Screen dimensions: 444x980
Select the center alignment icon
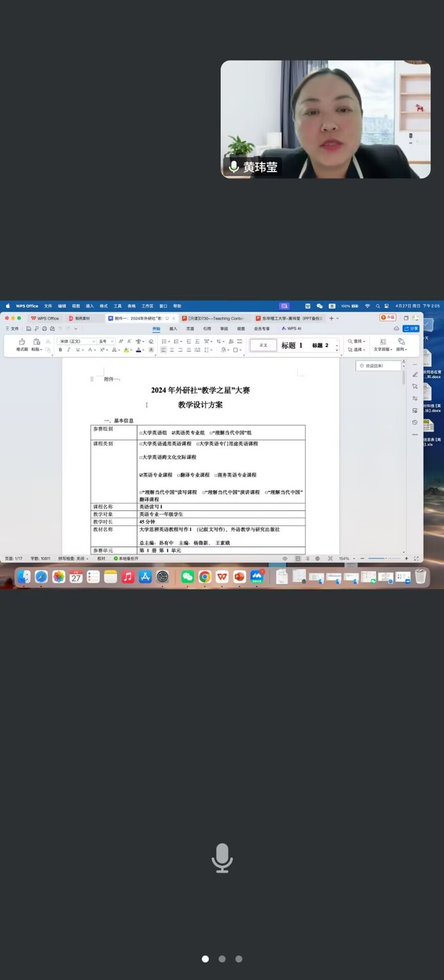pyautogui.click(x=172, y=350)
